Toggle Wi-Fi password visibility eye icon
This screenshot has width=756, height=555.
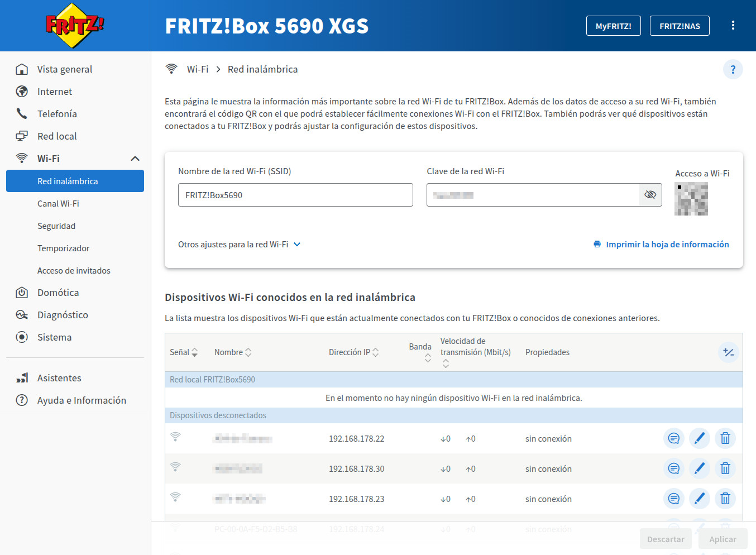(x=650, y=195)
